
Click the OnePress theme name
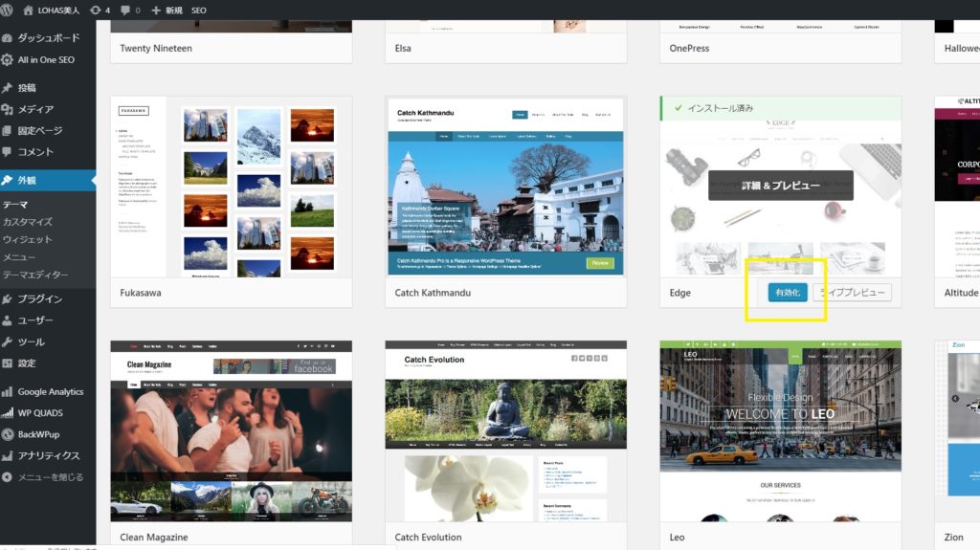point(689,48)
